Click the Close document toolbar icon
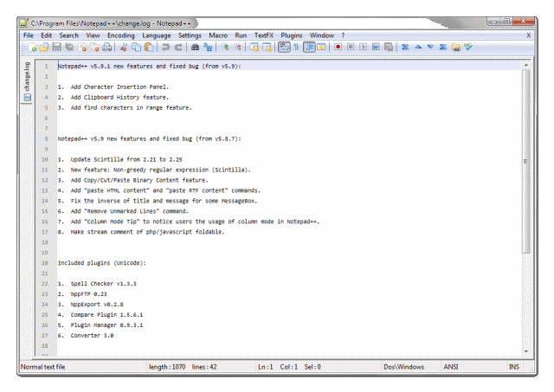The width and height of the screenshot is (554, 392). (82, 47)
